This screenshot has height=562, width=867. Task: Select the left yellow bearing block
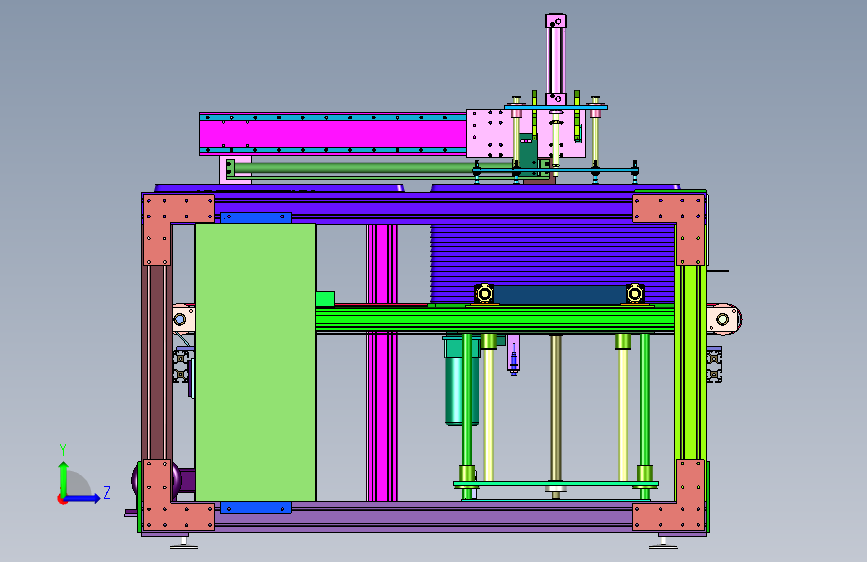[484, 294]
